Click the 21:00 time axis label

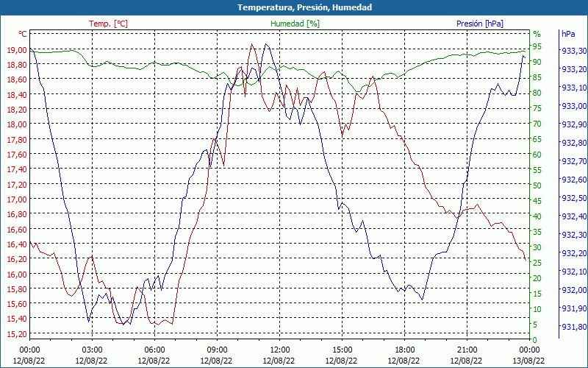[x=467, y=350]
